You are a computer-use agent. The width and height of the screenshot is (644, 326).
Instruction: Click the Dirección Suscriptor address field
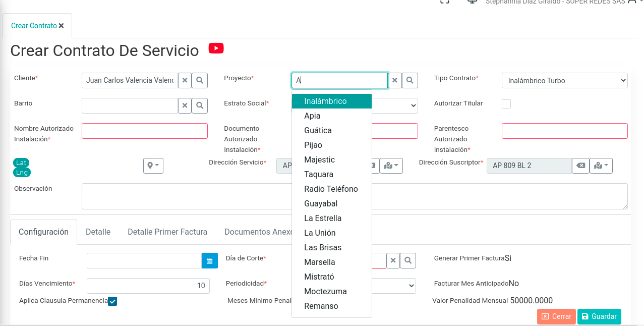pos(529,166)
